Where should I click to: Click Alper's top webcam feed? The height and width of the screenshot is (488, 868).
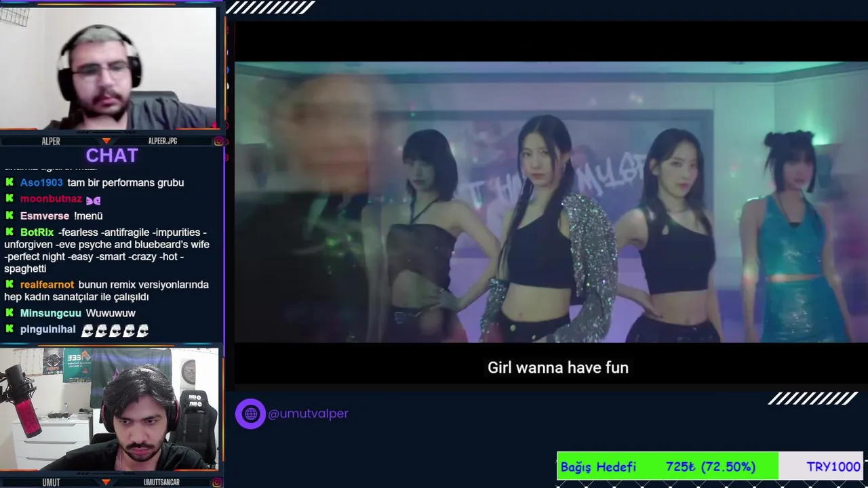tap(108, 68)
